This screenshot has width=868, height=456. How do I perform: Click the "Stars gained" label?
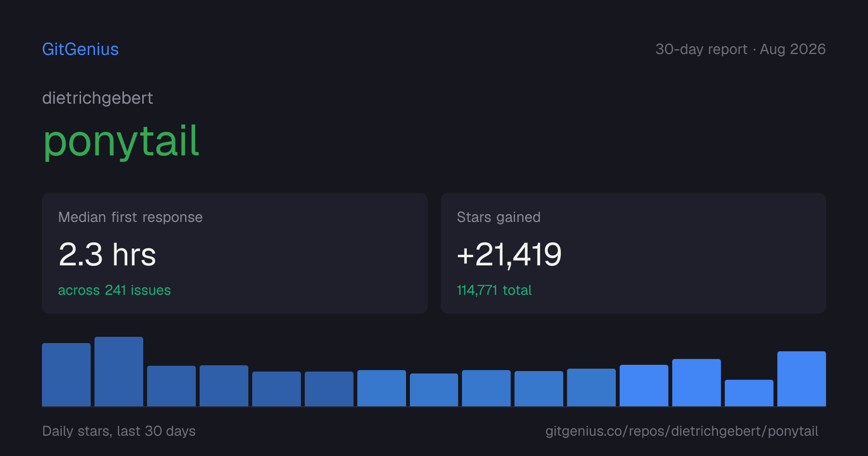499,217
